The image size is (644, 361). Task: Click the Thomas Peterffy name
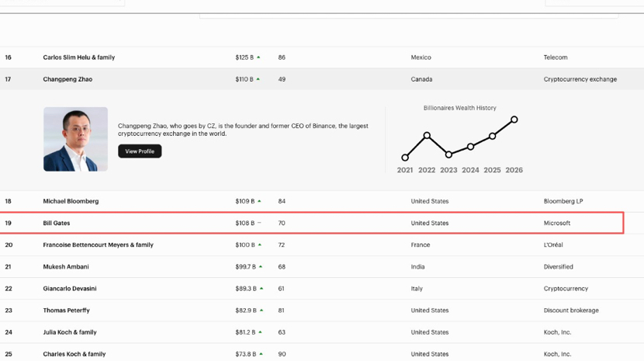tap(66, 310)
